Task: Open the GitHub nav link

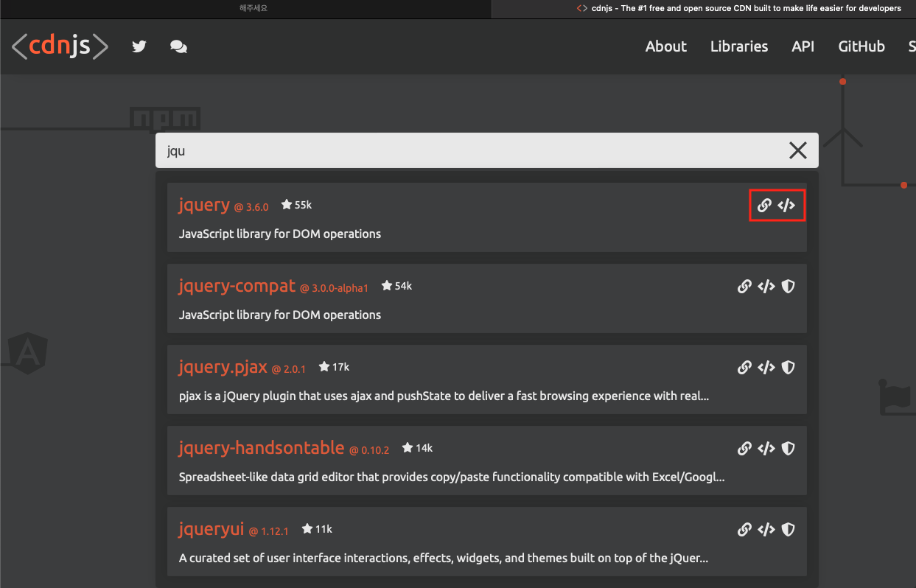Action: [861, 46]
